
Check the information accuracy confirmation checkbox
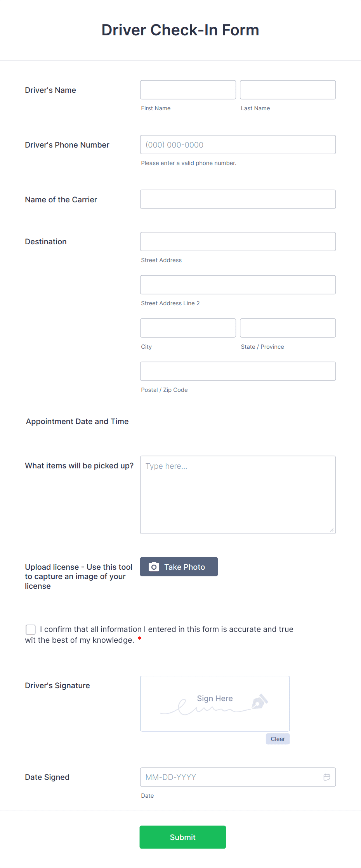pyautogui.click(x=30, y=629)
